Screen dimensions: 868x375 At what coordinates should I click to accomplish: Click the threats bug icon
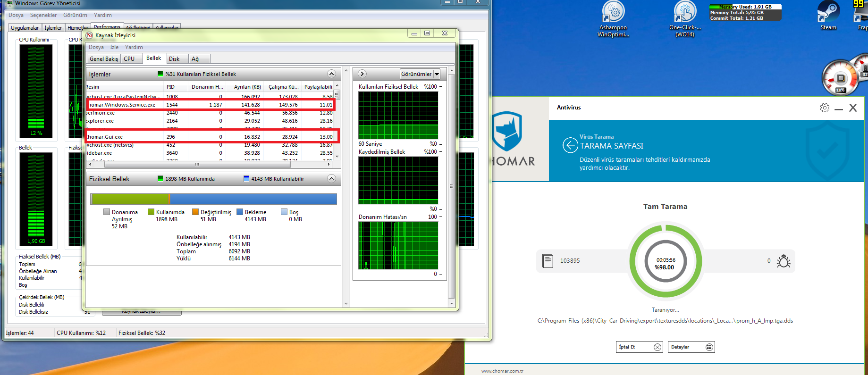(784, 261)
